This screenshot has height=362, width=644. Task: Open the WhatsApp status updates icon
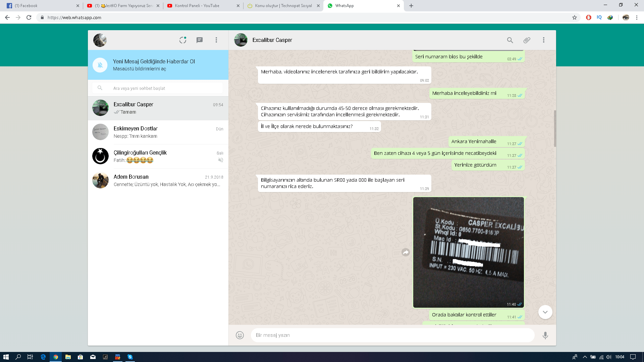pyautogui.click(x=182, y=40)
